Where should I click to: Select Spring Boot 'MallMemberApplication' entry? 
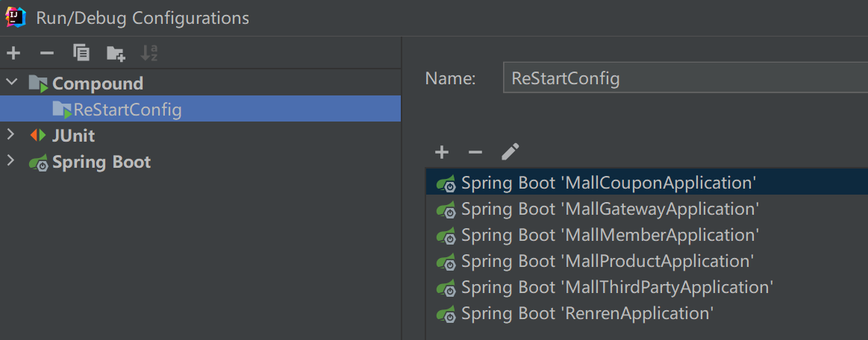[609, 235]
